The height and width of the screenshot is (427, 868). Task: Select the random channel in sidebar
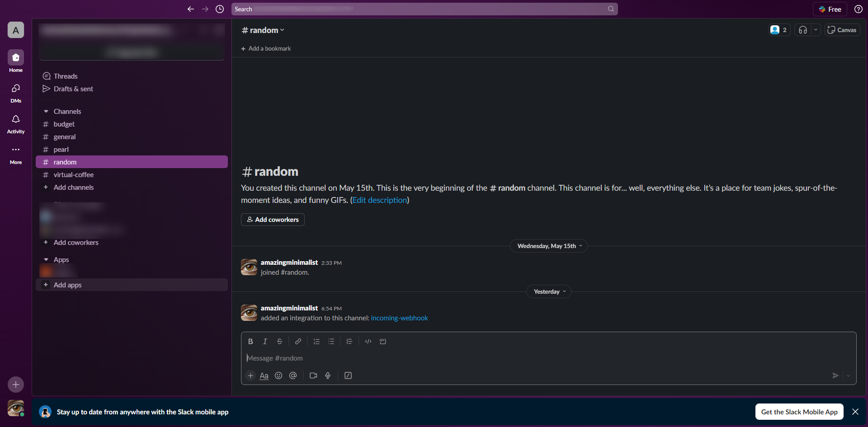tap(132, 162)
